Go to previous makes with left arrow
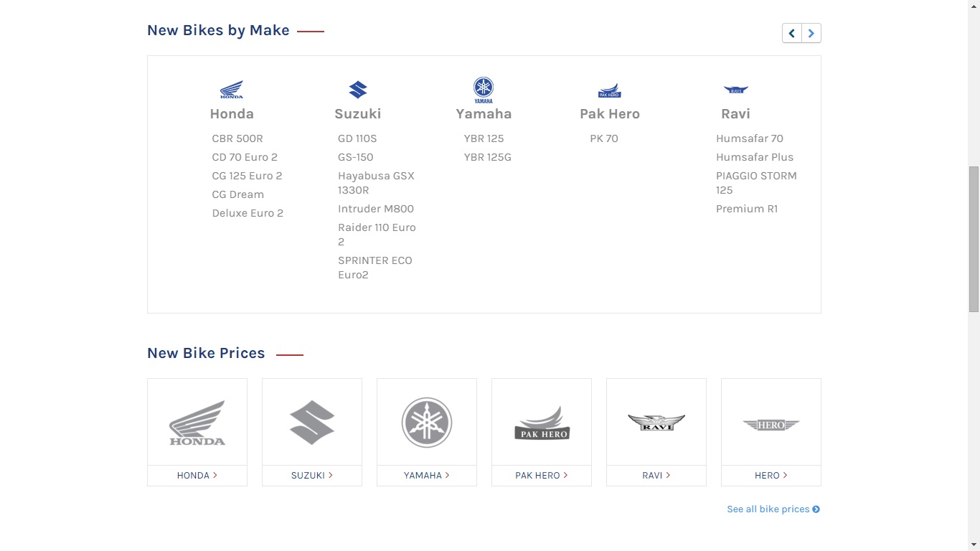The width and height of the screenshot is (980, 551). (792, 33)
